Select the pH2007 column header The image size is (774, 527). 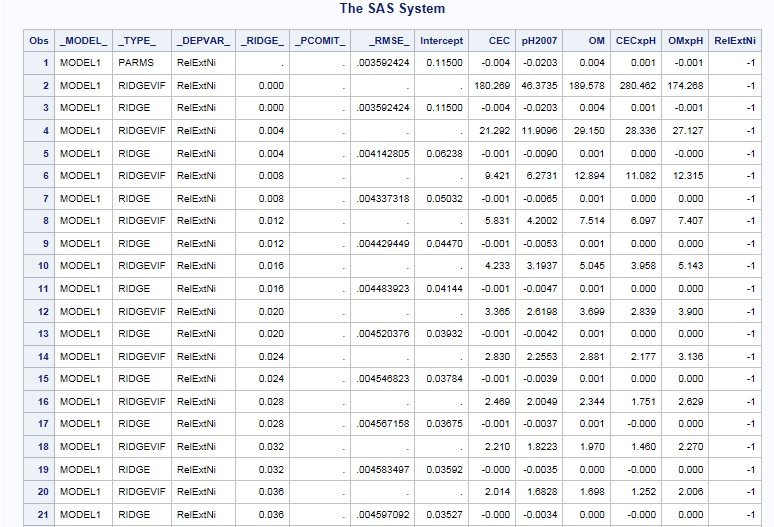coord(538,41)
